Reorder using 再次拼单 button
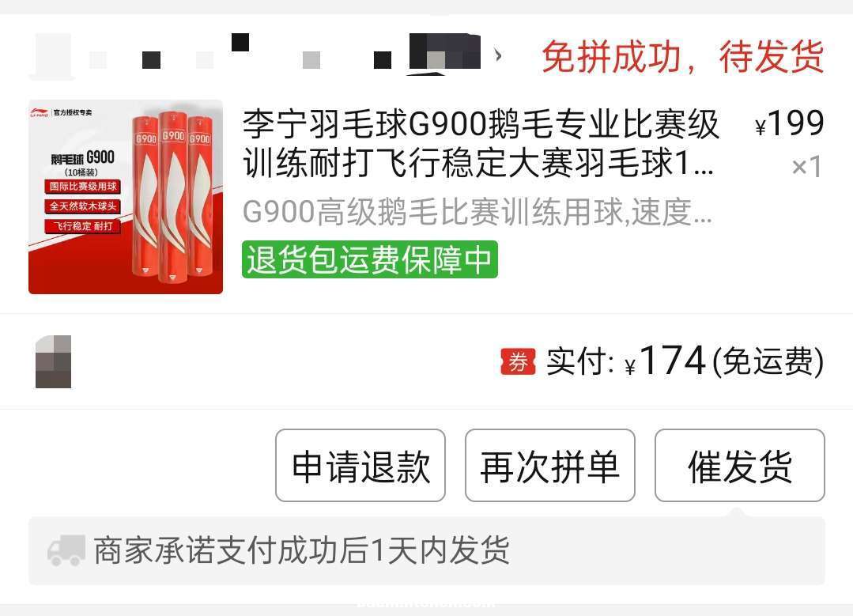The width and height of the screenshot is (853, 616). pyautogui.click(x=550, y=465)
